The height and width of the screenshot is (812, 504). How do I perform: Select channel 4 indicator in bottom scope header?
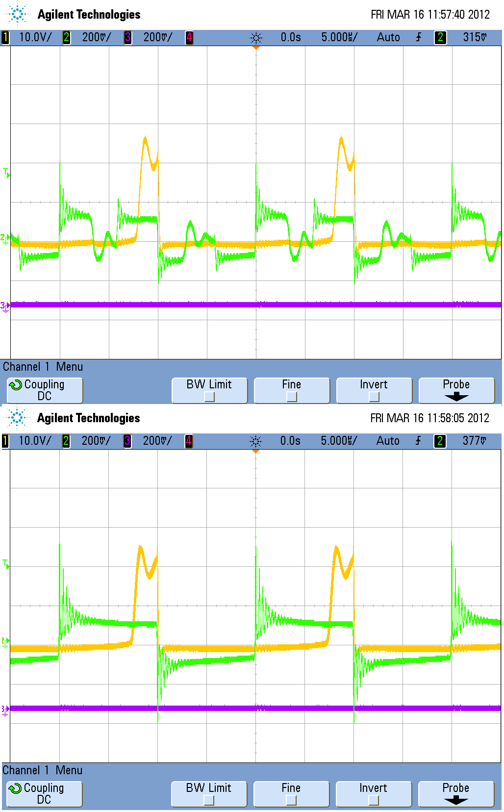[x=189, y=441]
